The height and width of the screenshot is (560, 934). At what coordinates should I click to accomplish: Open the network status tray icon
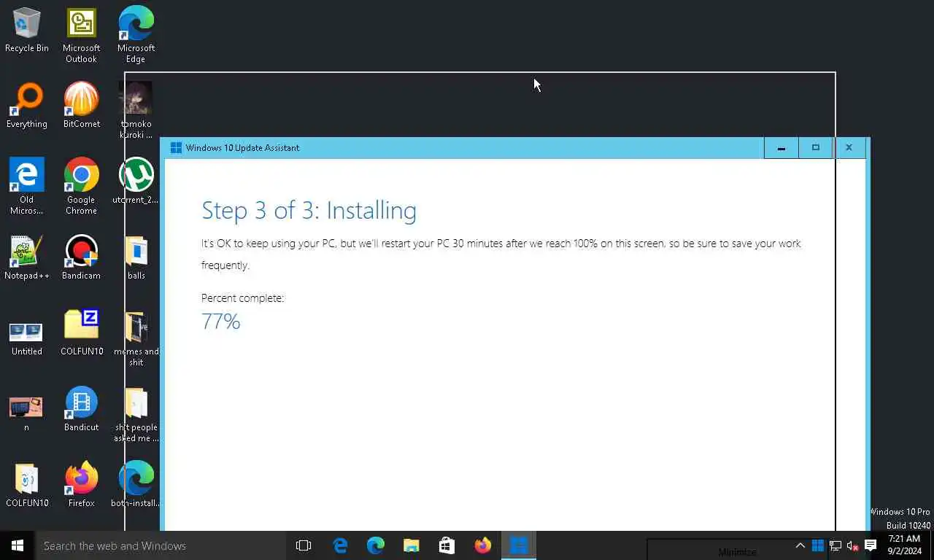835,545
